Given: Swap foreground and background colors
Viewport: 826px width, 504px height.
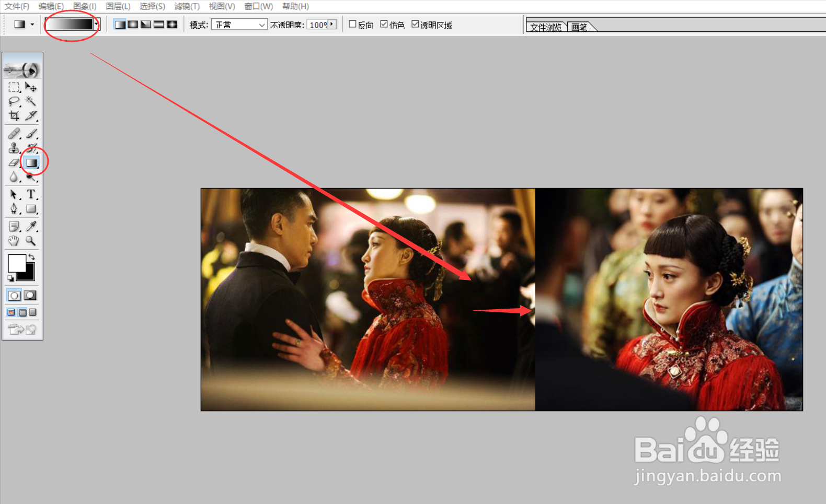Looking at the screenshot, I should (32, 256).
